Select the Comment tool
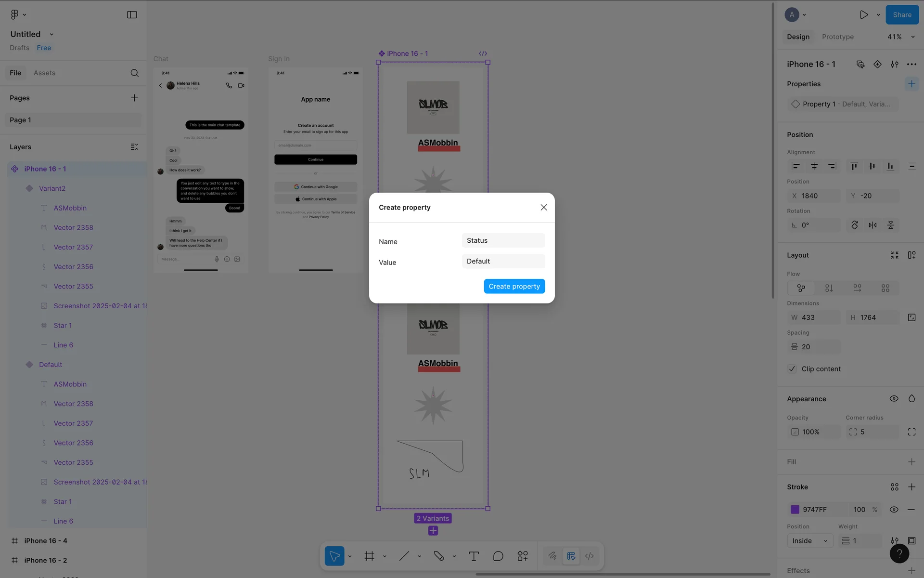 tap(498, 556)
